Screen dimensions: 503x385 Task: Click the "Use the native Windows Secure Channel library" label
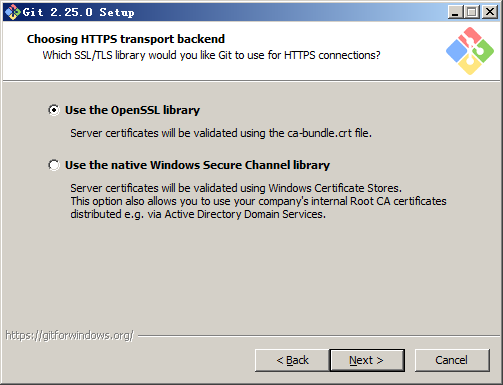pos(197,165)
